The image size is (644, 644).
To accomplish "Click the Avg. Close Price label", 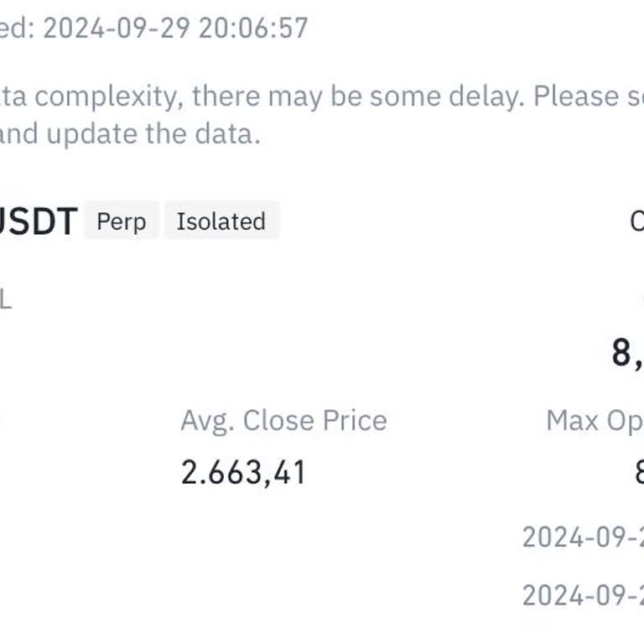I will point(283,420).
